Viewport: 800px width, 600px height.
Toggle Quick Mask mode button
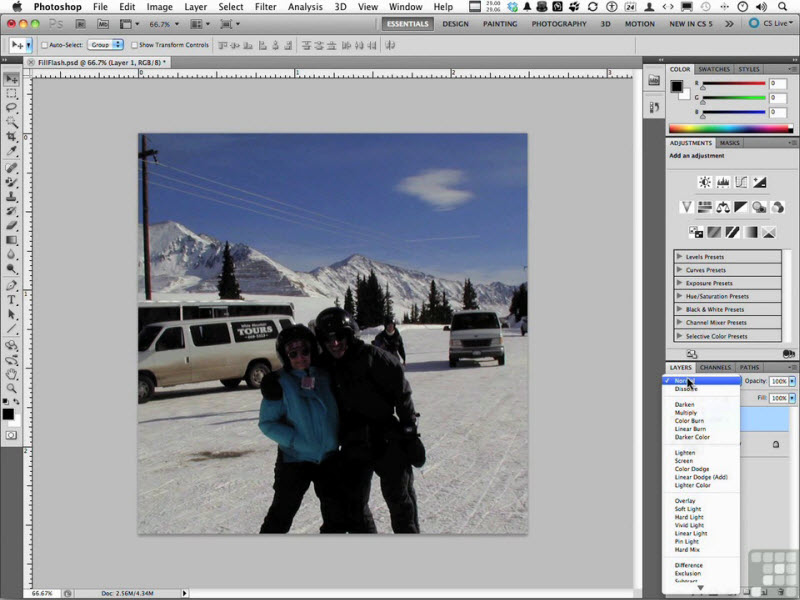click(x=11, y=435)
